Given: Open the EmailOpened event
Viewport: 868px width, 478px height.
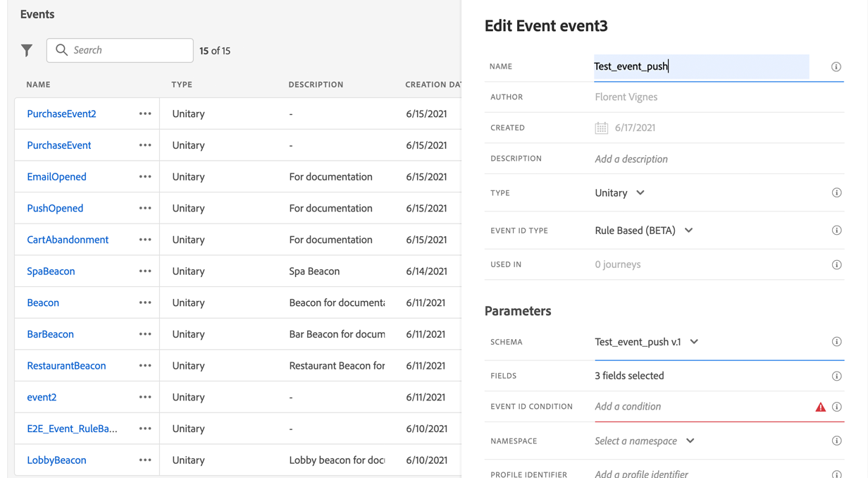Looking at the screenshot, I should [56, 177].
